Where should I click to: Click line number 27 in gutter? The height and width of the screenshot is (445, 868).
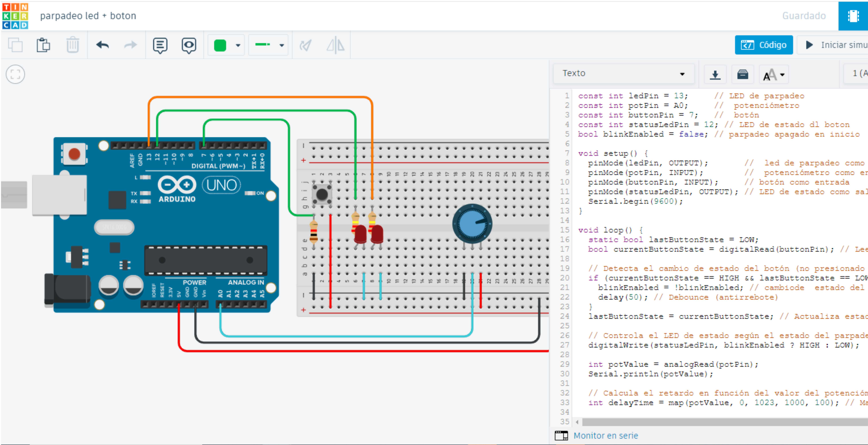coord(565,345)
